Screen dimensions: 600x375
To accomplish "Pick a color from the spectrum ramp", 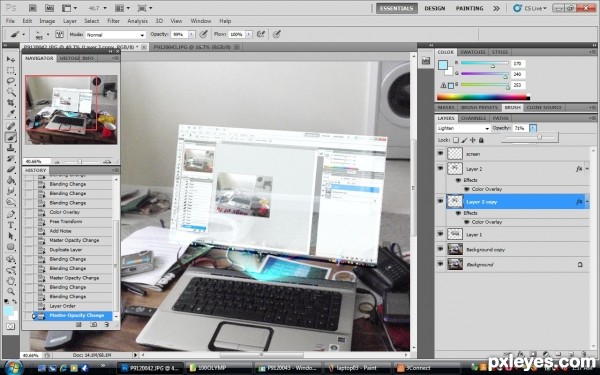I will pyautogui.click(x=483, y=97).
